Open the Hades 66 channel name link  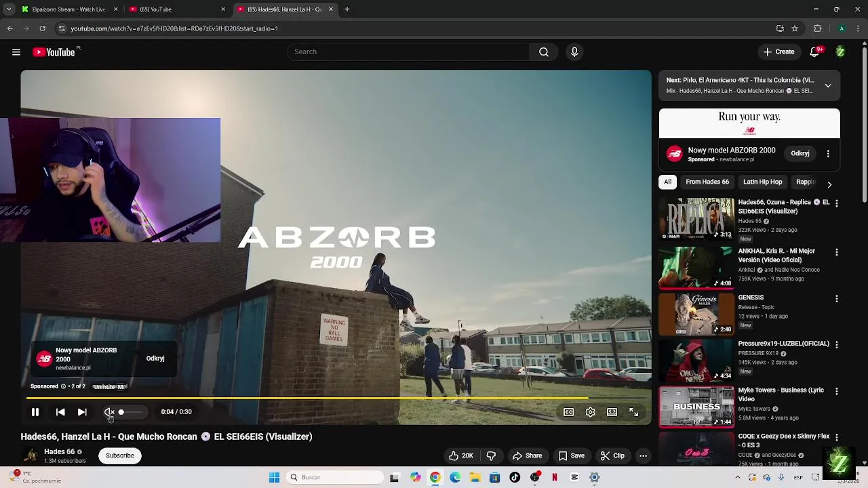pyautogui.click(x=60, y=451)
